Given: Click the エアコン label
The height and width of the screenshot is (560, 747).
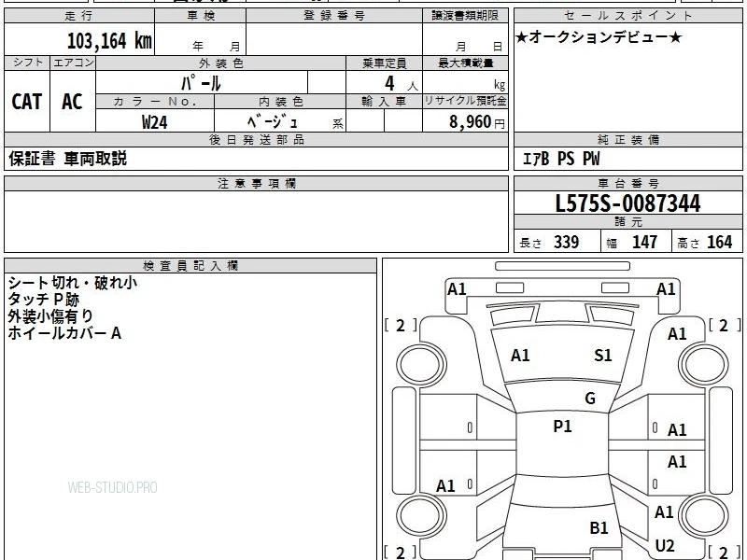Looking at the screenshot, I should 73,63.
